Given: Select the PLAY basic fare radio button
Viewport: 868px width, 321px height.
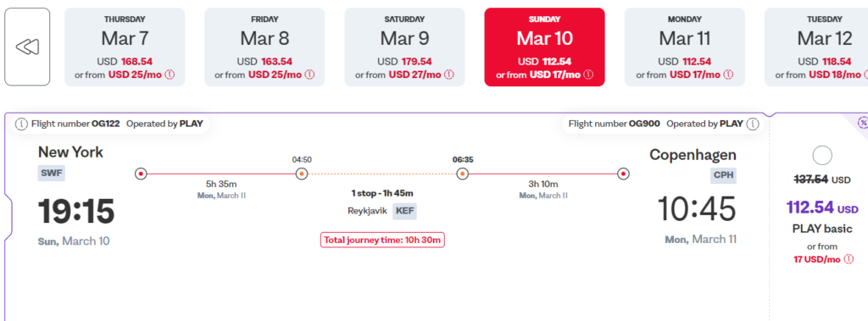Looking at the screenshot, I should [822, 156].
